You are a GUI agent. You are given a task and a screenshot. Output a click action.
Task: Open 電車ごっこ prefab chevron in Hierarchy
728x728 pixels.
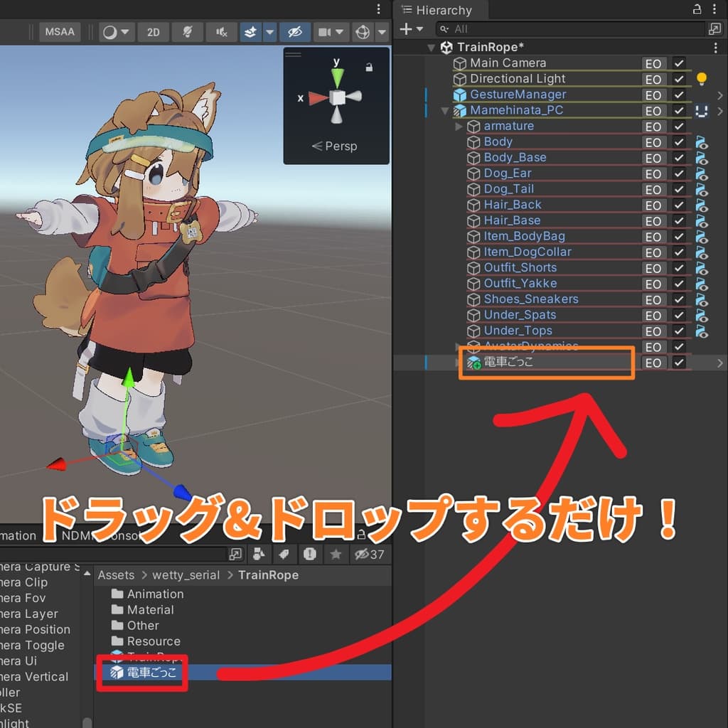coord(720,363)
